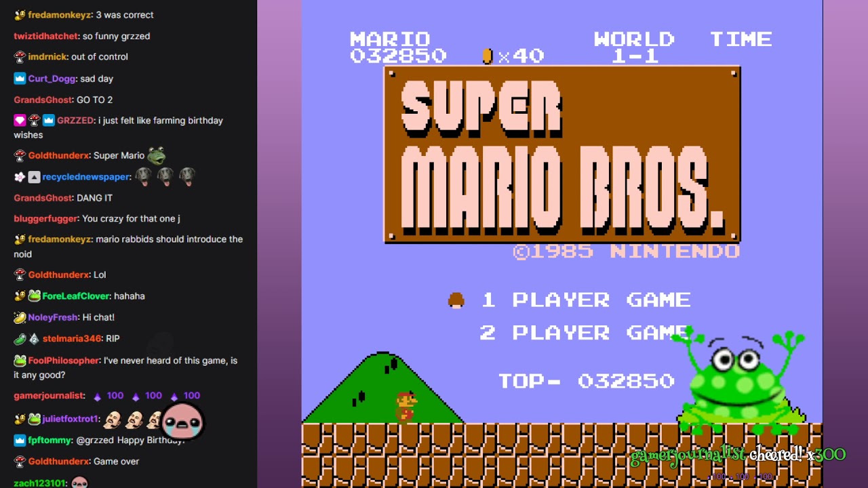868x488 pixels.
Task: Click the crown badge directly before GRZZED
Action: point(48,121)
